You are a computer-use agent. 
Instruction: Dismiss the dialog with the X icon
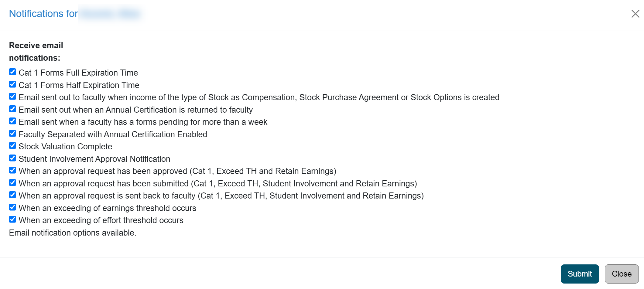635,14
